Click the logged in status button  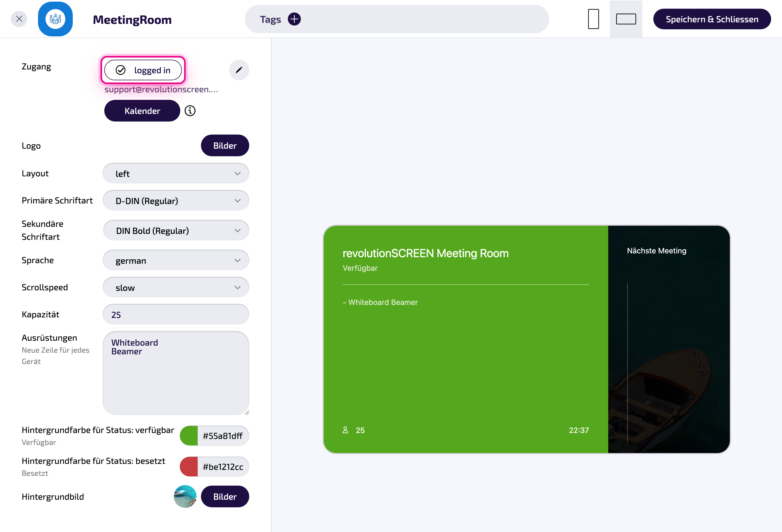[x=143, y=70]
